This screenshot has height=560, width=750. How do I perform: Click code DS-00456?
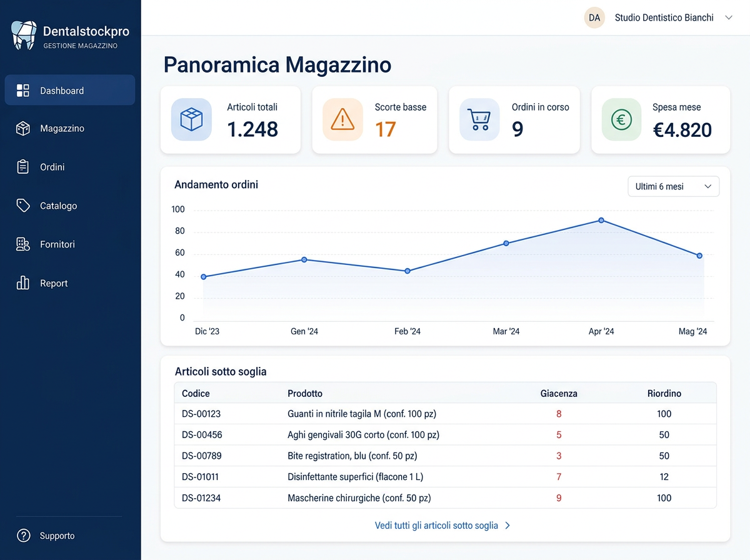click(202, 435)
